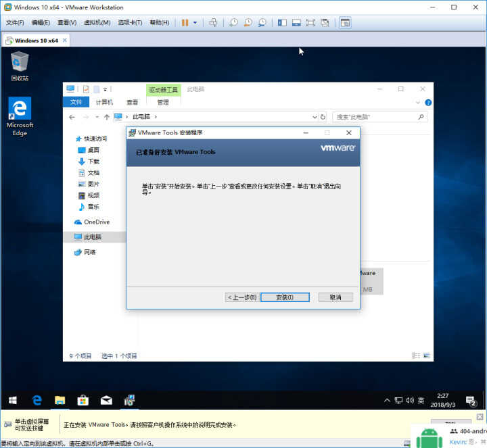Image resolution: width=487 pixels, height=448 pixels.
Task: Launch Edge from the guest taskbar
Action: 37,400
